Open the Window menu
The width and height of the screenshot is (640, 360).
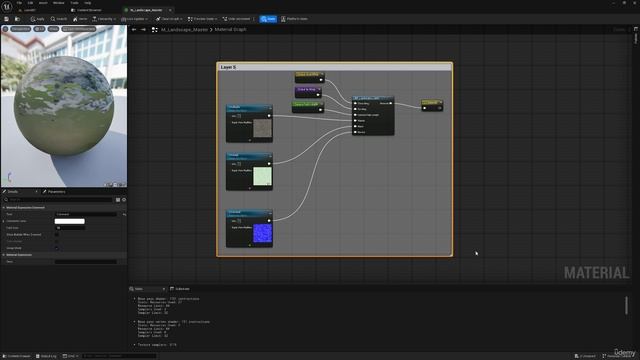[58, 3]
